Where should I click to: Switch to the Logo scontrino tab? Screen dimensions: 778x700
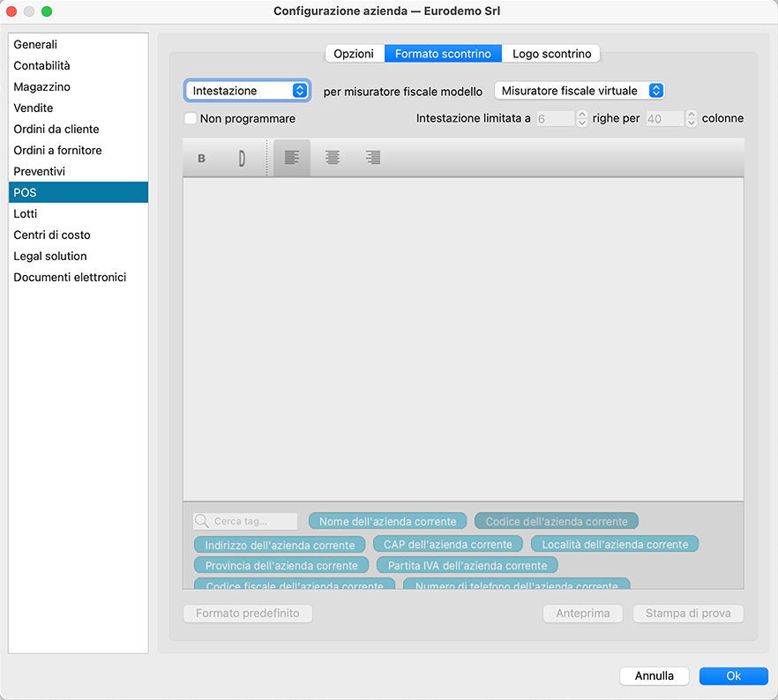(551, 54)
